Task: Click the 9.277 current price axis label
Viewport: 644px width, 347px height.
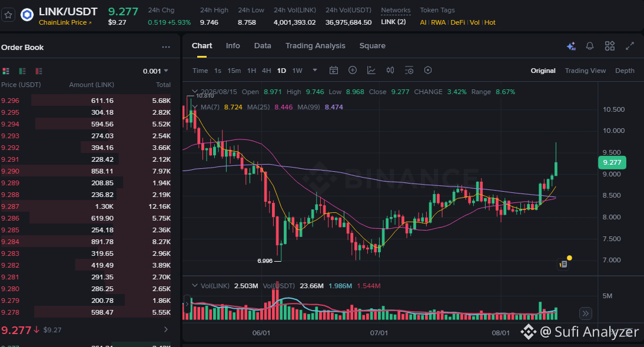Action: pos(612,162)
